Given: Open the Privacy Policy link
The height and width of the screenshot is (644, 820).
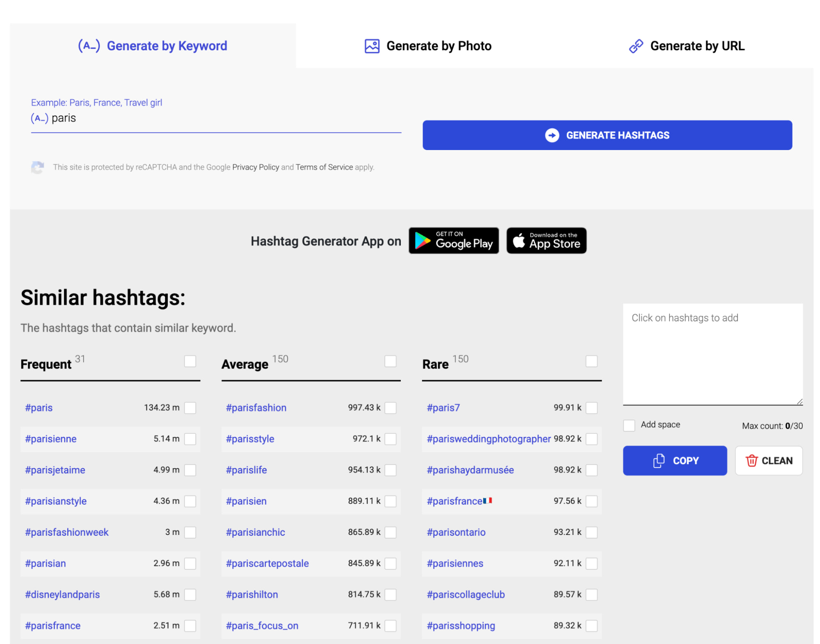Looking at the screenshot, I should click(x=256, y=167).
